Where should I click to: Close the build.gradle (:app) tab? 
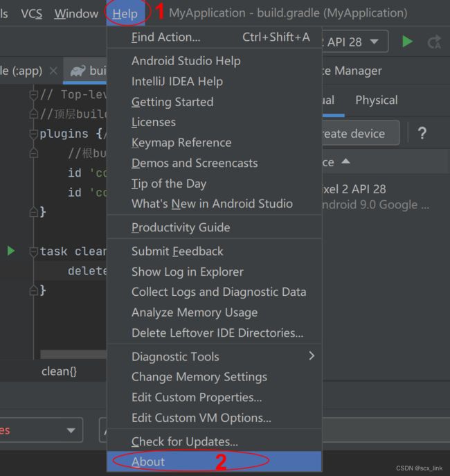(x=53, y=71)
